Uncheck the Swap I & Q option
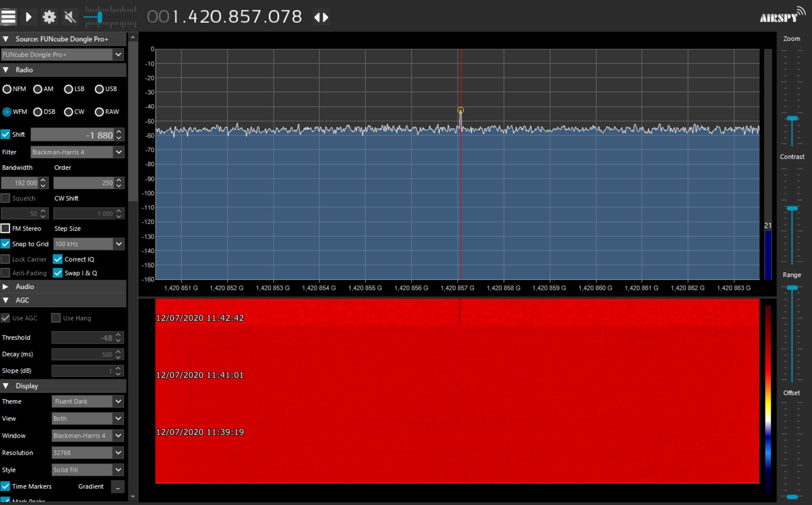 click(58, 273)
